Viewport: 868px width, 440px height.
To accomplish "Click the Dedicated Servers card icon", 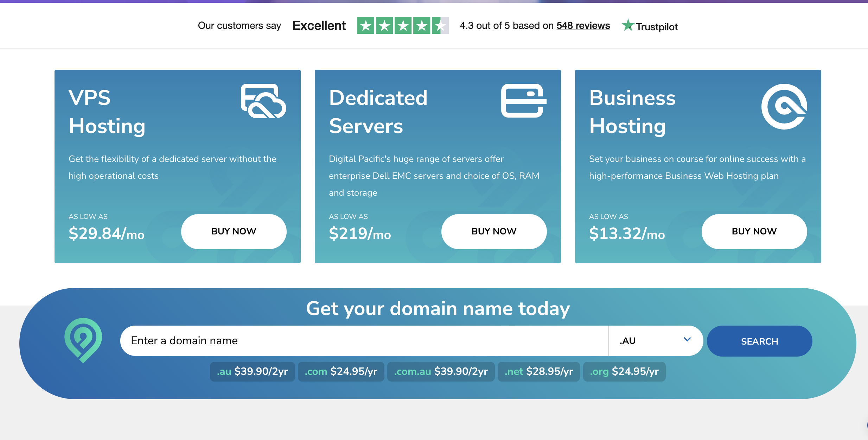I will pos(523,102).
